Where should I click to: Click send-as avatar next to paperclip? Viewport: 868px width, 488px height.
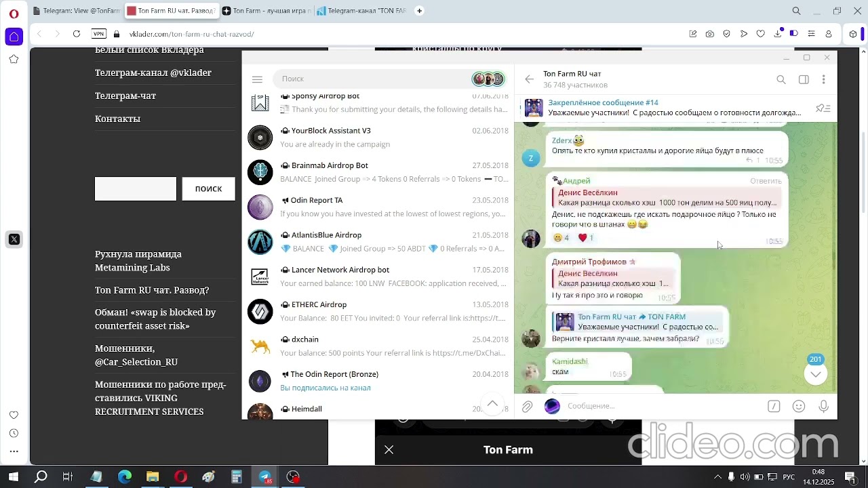pyautogui.click(x=552, y=406)
